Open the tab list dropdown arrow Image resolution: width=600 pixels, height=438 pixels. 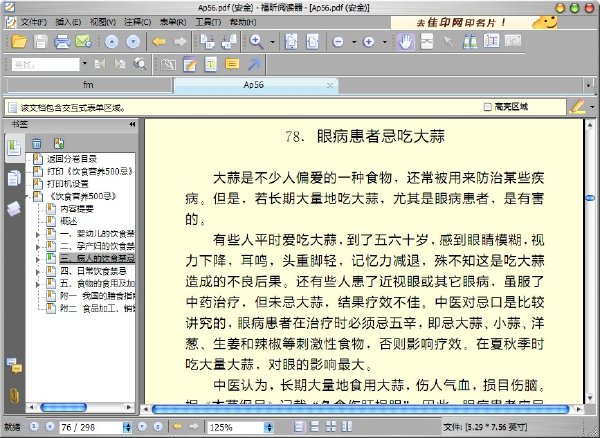point(589,86)
